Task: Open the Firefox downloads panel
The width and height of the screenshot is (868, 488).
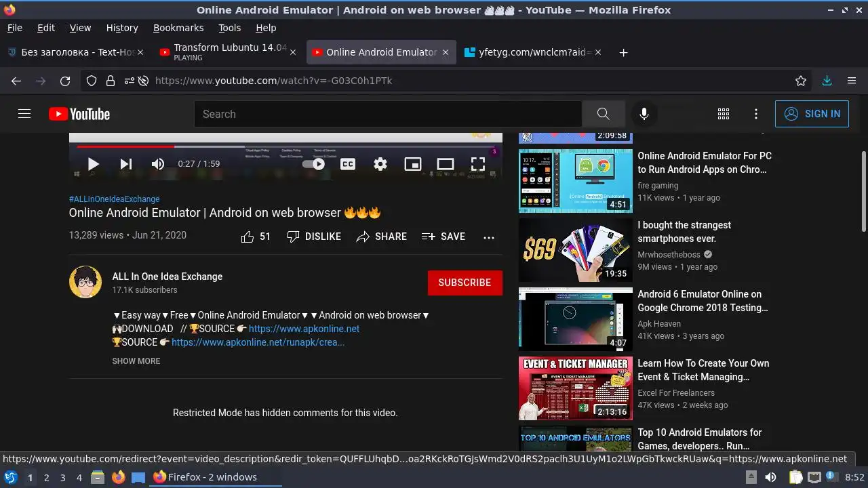Action: pos(827,81)
